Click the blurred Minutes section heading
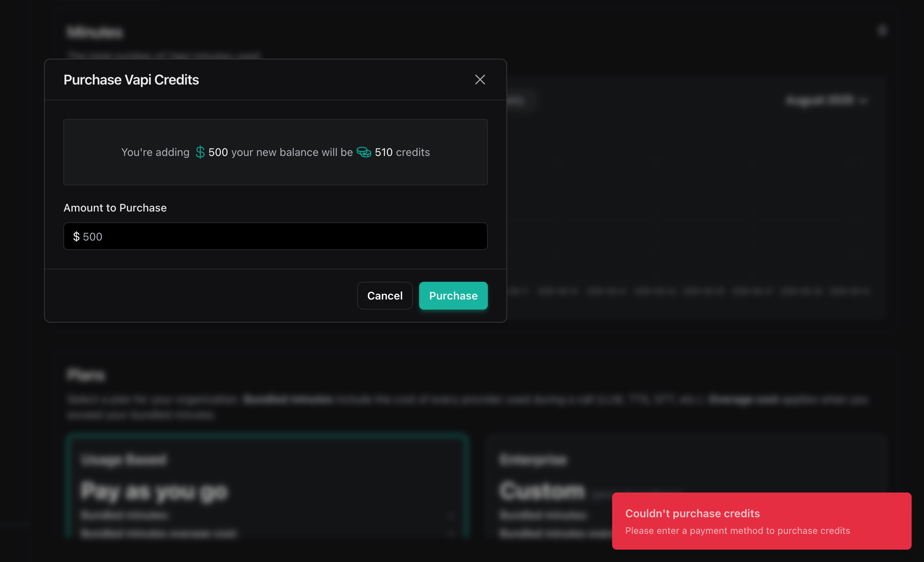This screenshot has height=562, width=924. [95, 32]
